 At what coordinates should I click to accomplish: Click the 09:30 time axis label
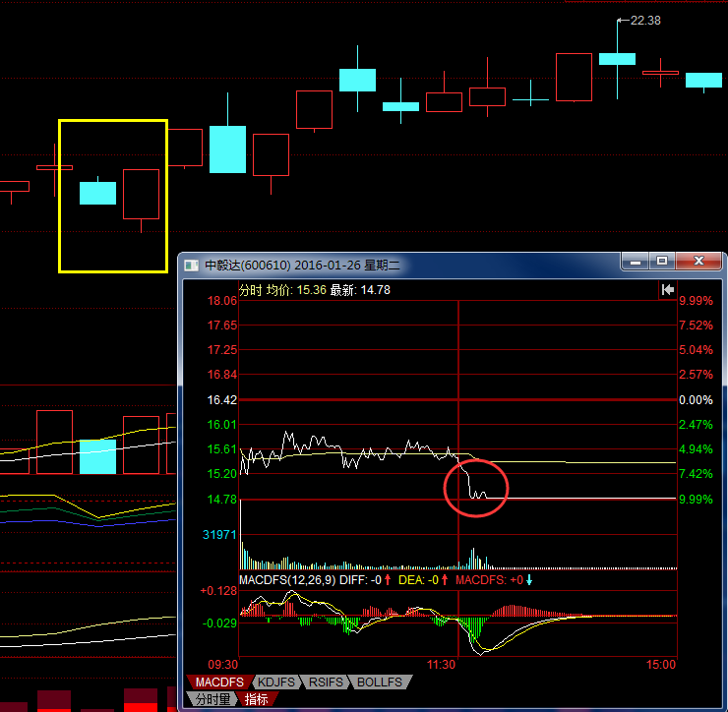[x=223, y=665]
